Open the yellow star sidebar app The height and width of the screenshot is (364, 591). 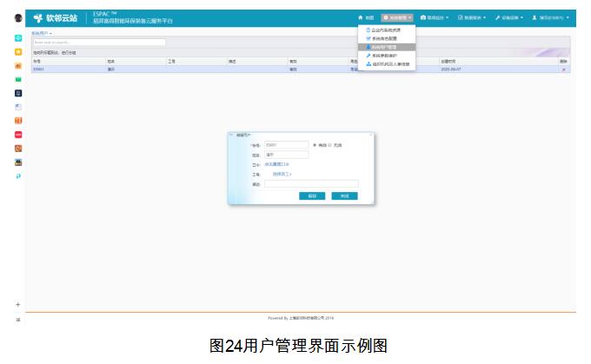click(x=18, y=52)
